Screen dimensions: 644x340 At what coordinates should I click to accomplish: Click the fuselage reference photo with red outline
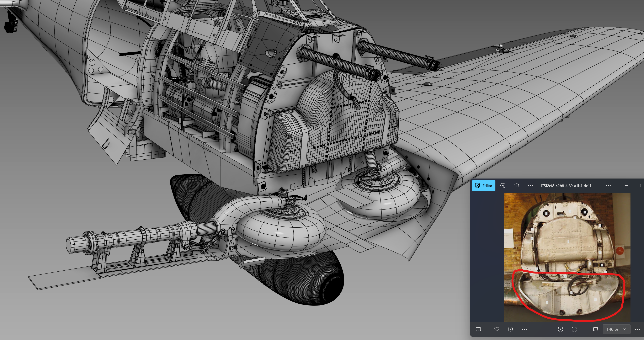click(x=567, y=257)
